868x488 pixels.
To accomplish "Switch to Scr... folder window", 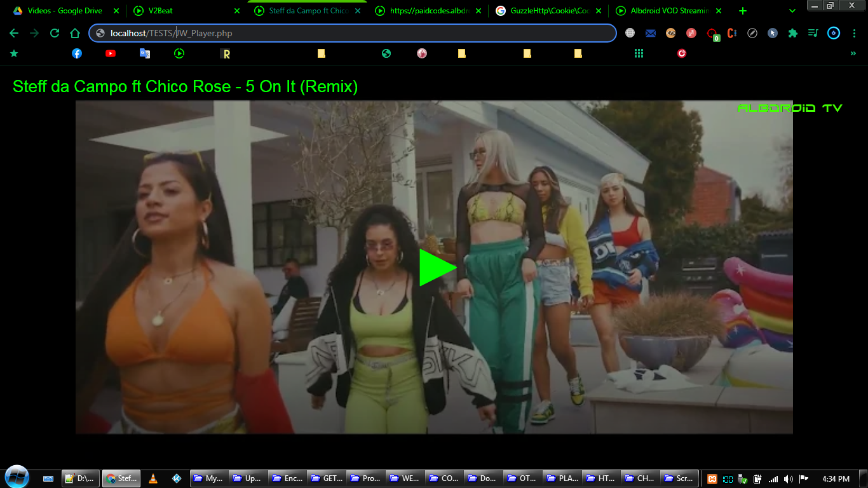I will (679, 478).
